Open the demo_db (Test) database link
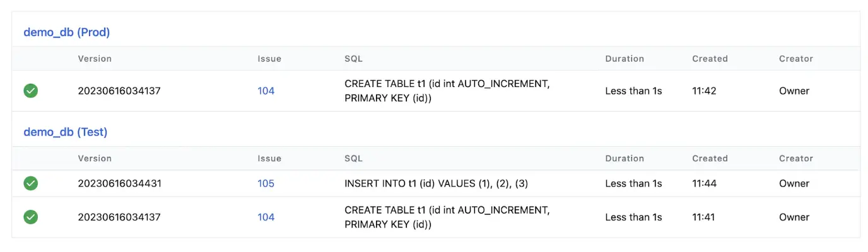 pos(66,132)
